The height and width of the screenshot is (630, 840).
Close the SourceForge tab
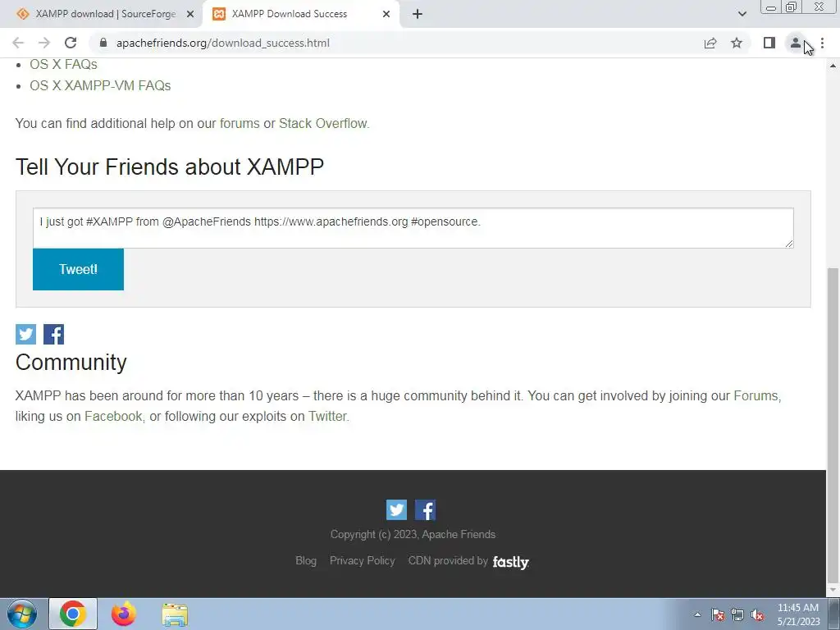coord(190,14)
